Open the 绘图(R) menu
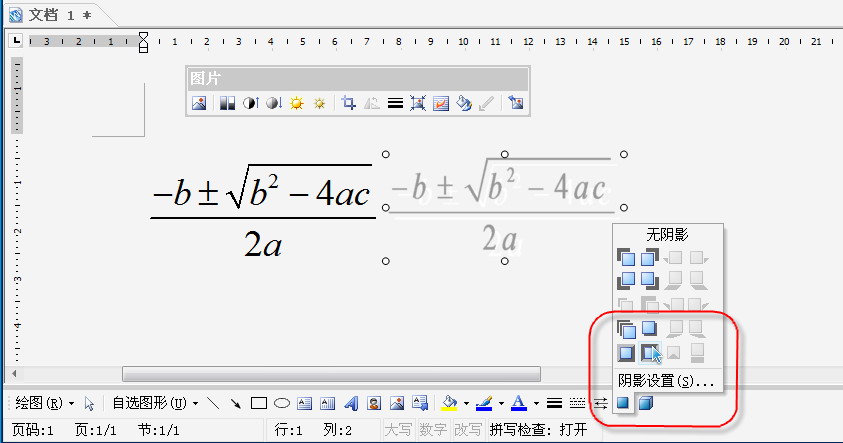Image resolution: width=843 pixels, height=443 pixels. point(45,403)
